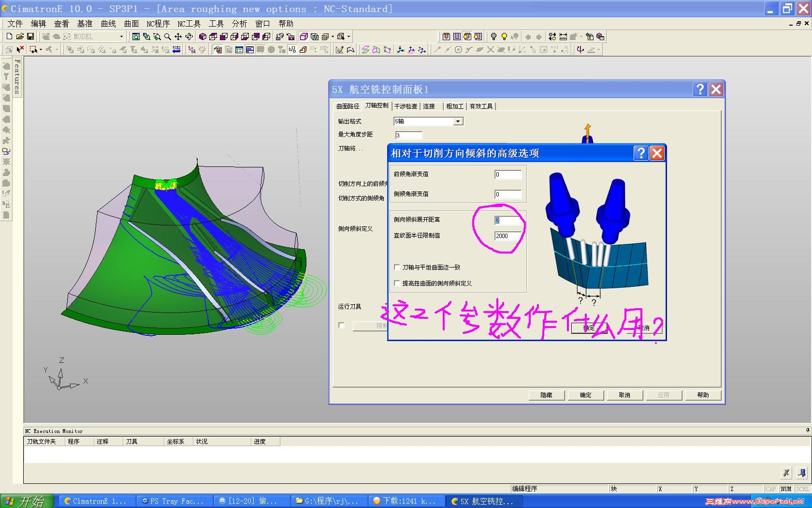Click the yellow light bulb show icon
This screenshot has height=508, width=812.
504,37
